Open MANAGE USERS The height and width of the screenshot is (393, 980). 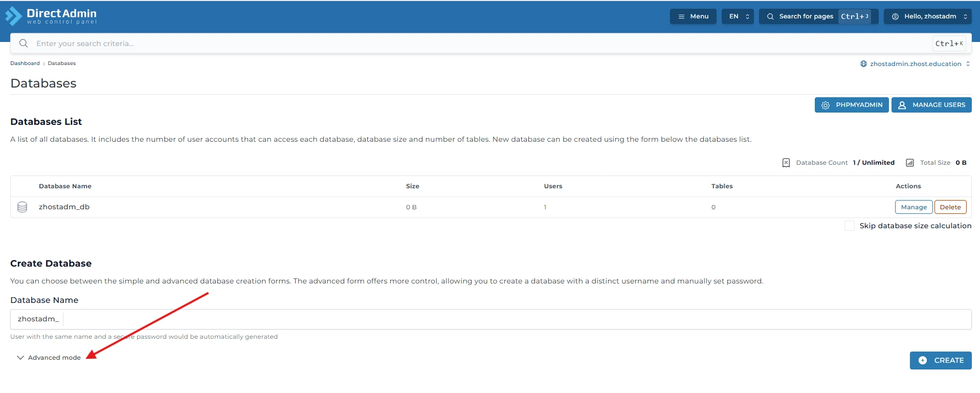[931, 105]
